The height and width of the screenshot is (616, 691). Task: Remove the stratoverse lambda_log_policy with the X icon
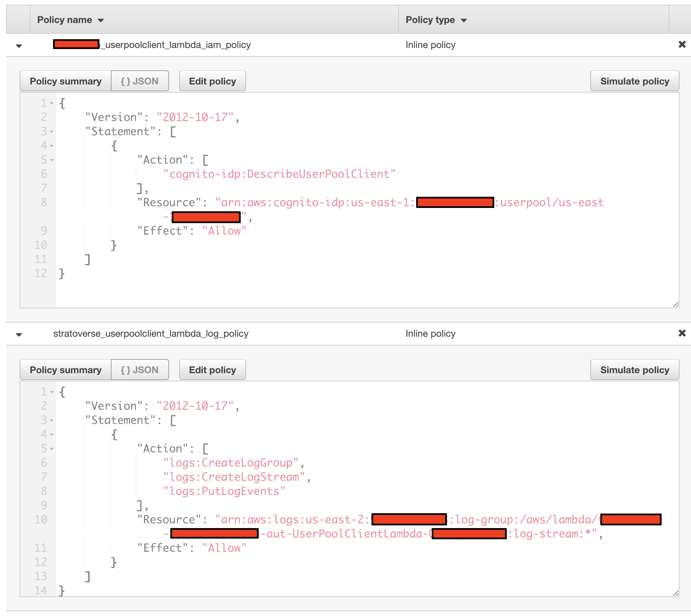[x=682, y=333]
